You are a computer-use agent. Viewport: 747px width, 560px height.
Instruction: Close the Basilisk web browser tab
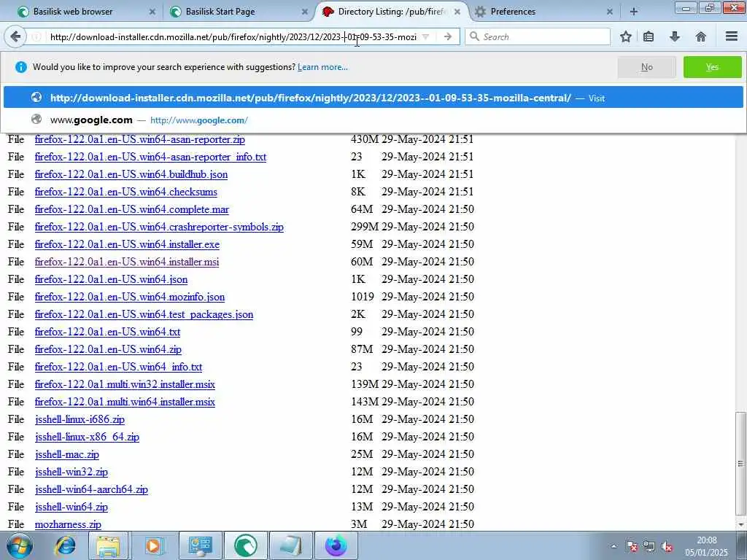[x=152, y=12]
